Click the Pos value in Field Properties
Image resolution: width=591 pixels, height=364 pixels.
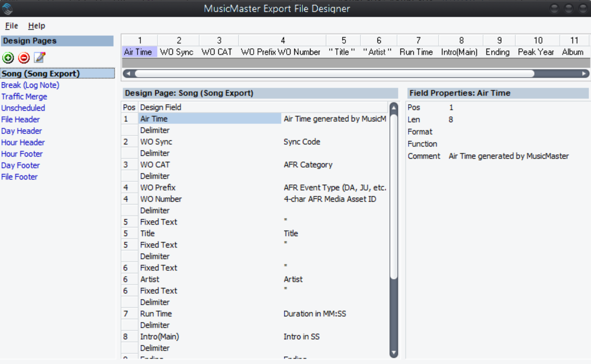click(451, 107)
